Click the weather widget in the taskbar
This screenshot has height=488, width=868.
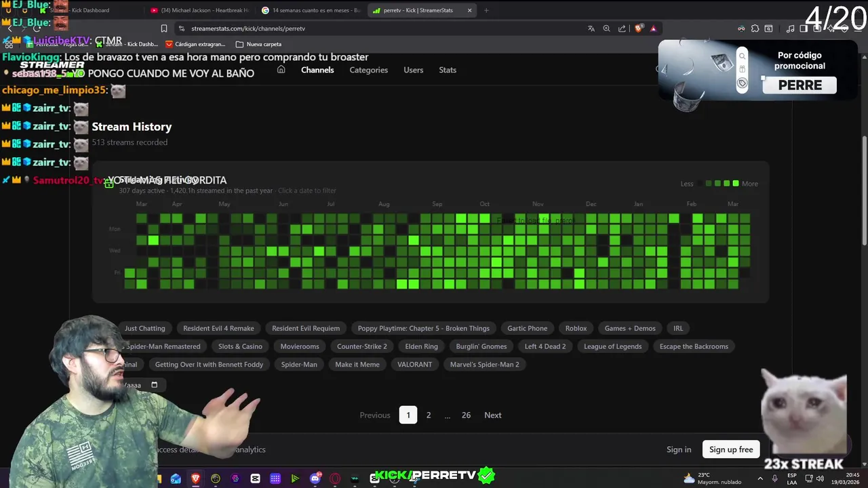[712, 479]
